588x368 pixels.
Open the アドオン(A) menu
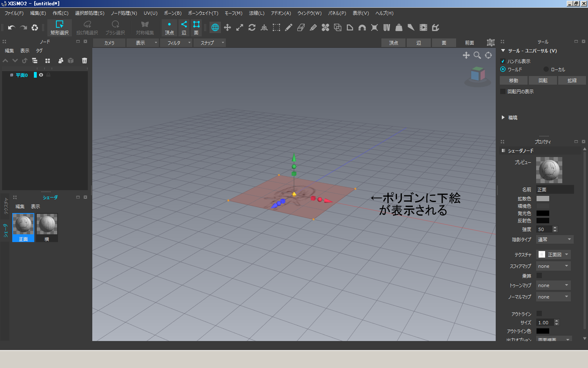[281, 13]
